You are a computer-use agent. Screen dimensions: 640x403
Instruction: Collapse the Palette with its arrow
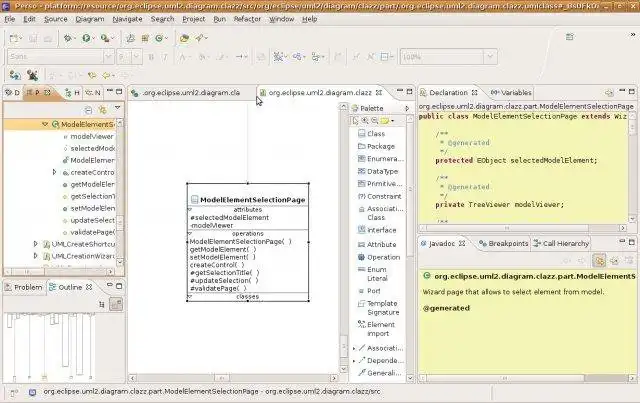pyautogui.click(x=407, y=108)
